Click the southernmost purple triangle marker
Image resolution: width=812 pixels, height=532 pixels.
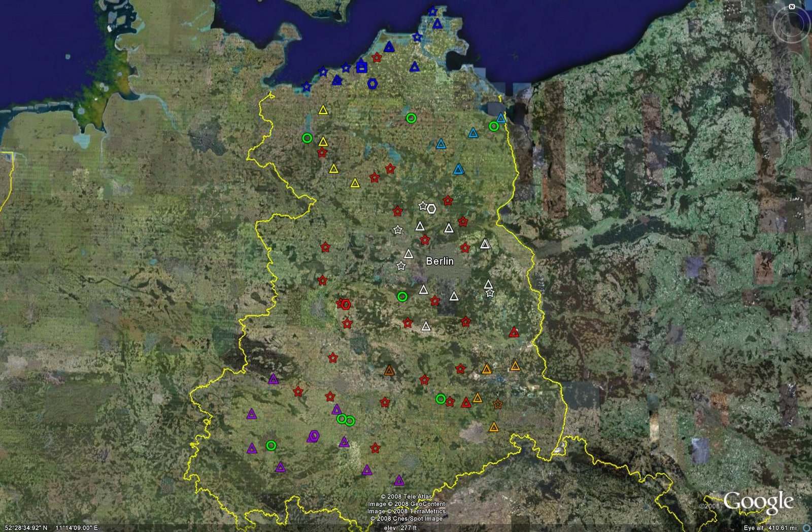[399, 480]
